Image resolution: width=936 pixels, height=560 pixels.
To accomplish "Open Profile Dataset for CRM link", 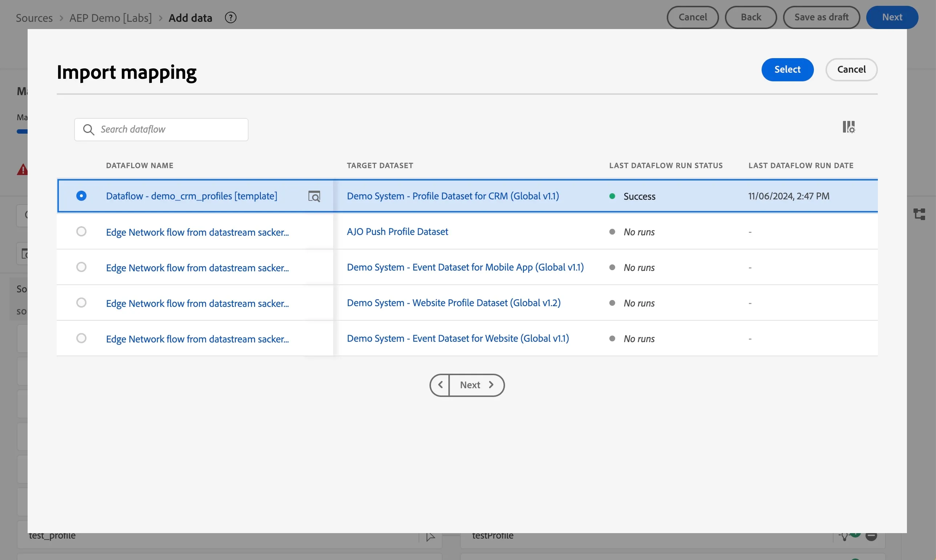I will coord(453,196).
